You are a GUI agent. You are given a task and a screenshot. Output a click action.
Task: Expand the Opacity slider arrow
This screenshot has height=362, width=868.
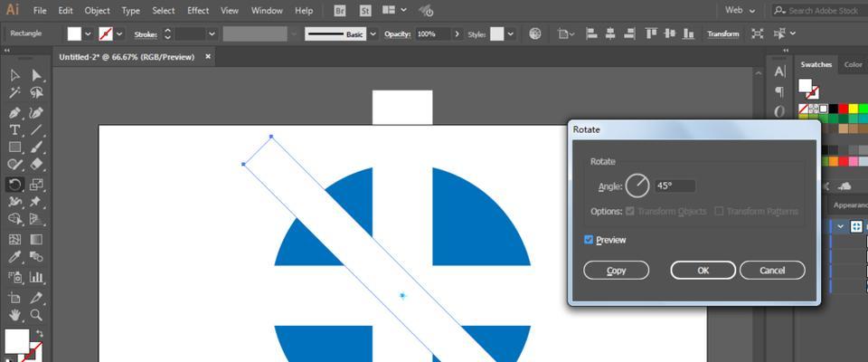[x=457, y=33]
